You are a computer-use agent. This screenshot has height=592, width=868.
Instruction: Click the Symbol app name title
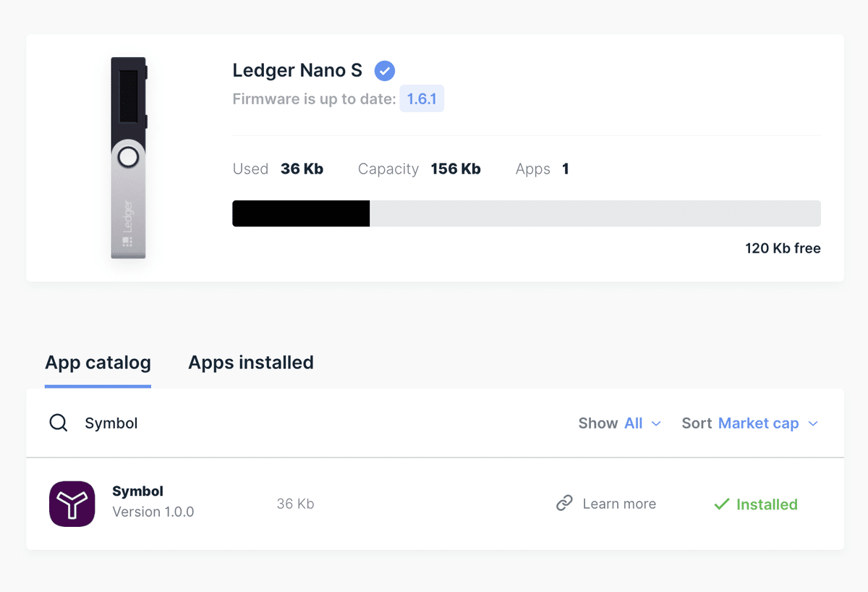pyautogui.click(x=137, y=491)
